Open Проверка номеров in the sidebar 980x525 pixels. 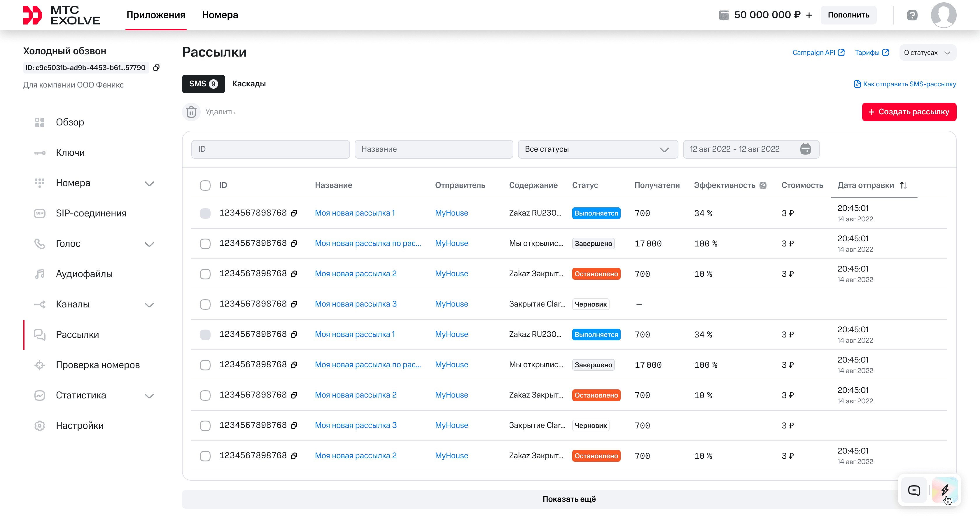tap(98, 365)
